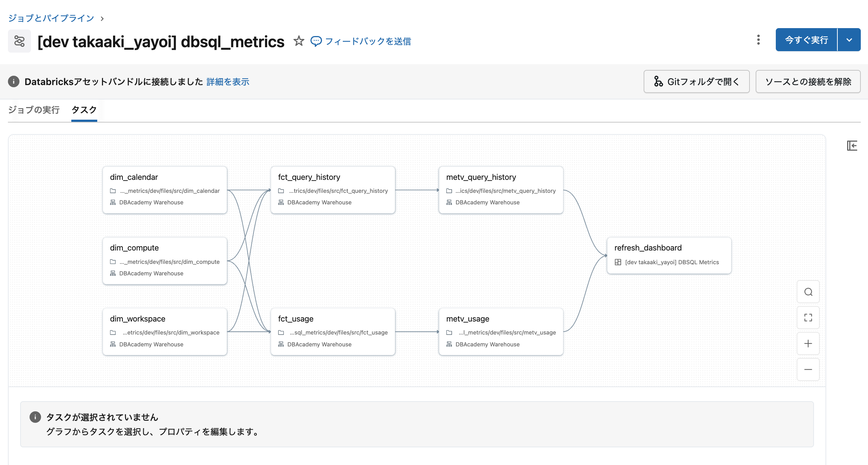Click the search icon in graph controls
Image resolution: width=868 pixels, height=465 pixels.
tap(808, 292)
